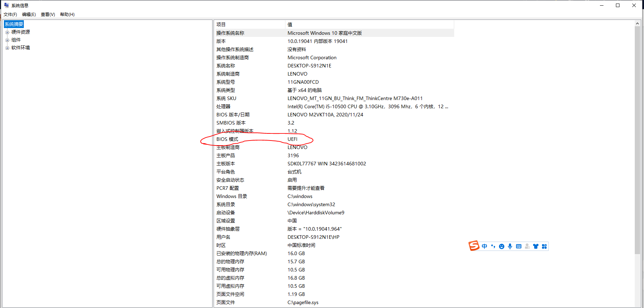Open the 查看(V) menu
The image size is (644, 308).
coord(48,15)
